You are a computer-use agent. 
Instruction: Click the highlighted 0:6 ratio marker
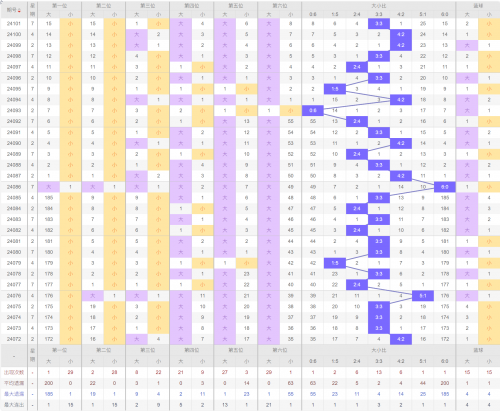(x=313, y=111)
